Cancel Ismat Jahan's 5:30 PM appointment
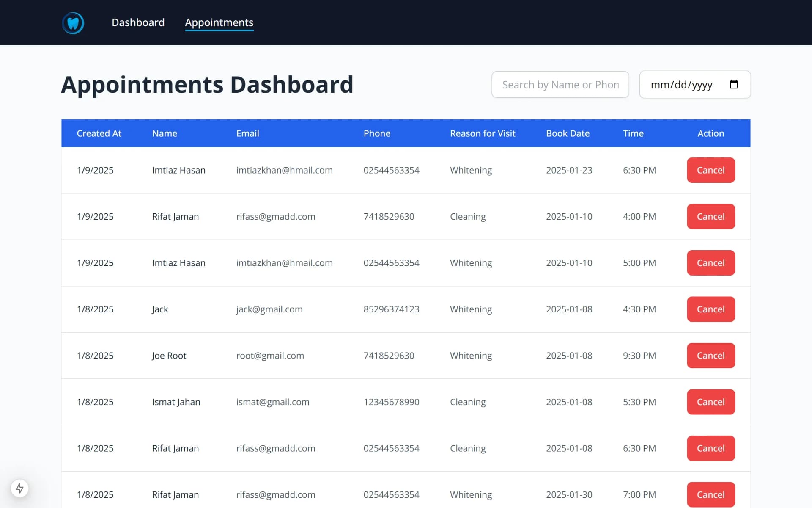 coord(710,402)
